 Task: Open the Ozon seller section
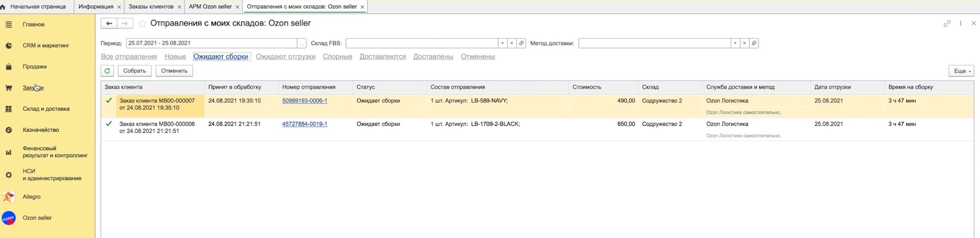point(37,218)
